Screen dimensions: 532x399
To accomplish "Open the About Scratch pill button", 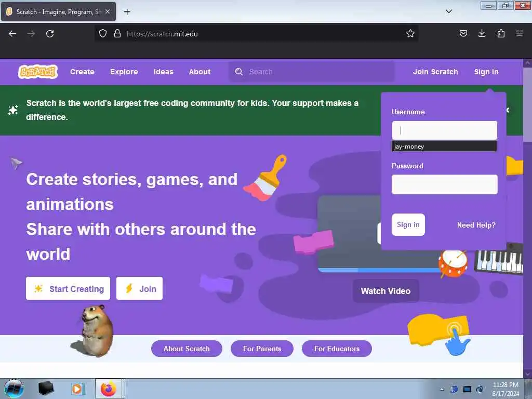I will pyautogui.click(x=187, y=349).
